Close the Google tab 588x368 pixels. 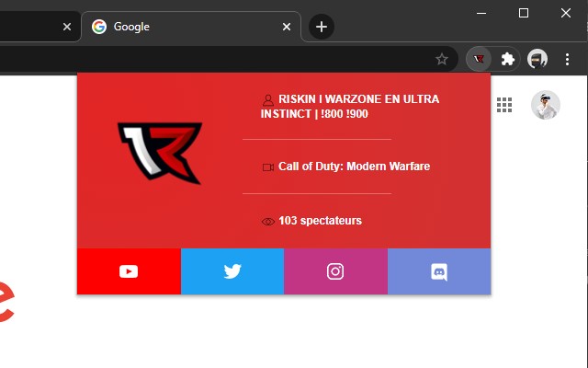(x=287, y=27)
